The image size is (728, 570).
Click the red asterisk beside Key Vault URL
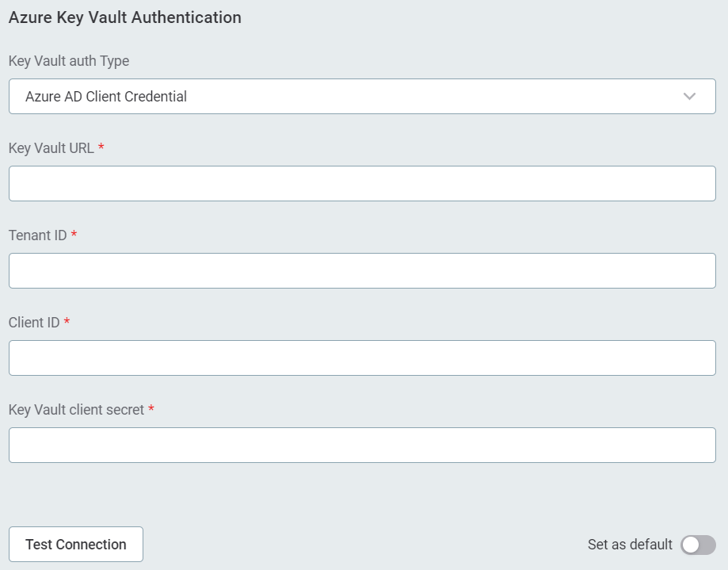click(101, 148)
